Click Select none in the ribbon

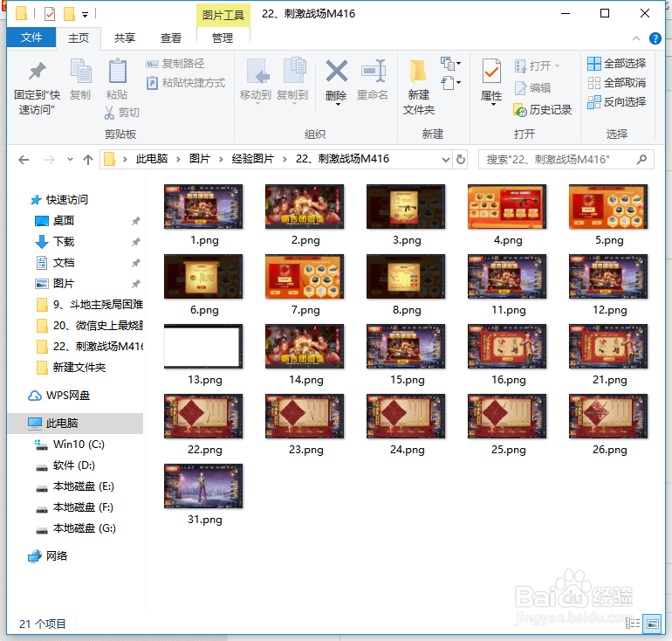[x=616, y=83]
